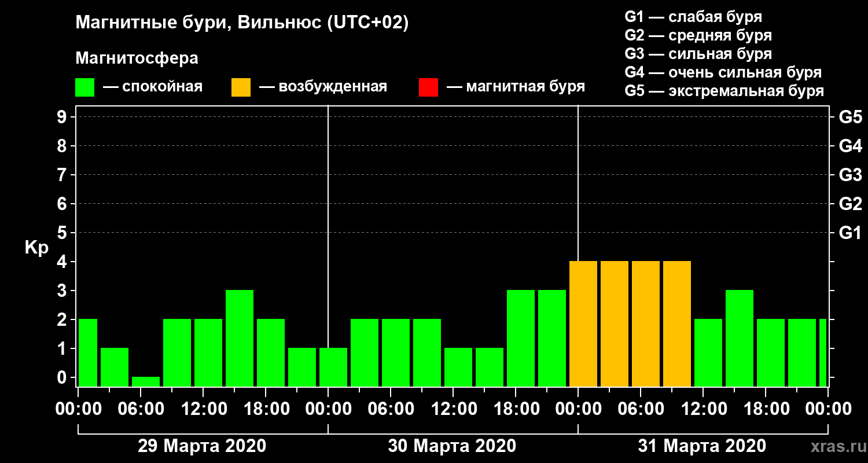Click the red 'магнитная буря' legend swatch

(428, 87)
